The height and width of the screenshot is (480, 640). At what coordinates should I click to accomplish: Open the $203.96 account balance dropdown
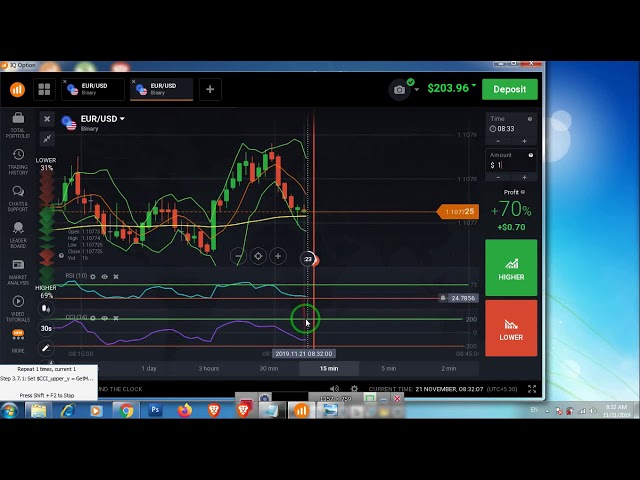pos(451,88)
